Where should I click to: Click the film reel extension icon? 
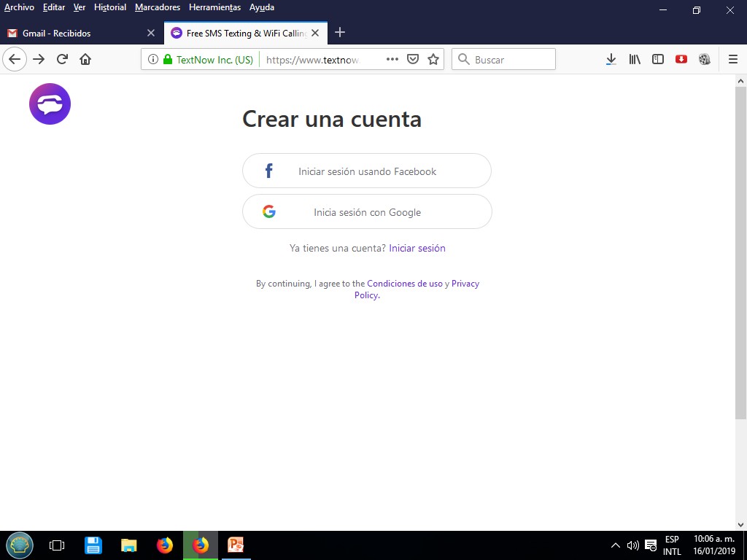click(x=705, y=59)
